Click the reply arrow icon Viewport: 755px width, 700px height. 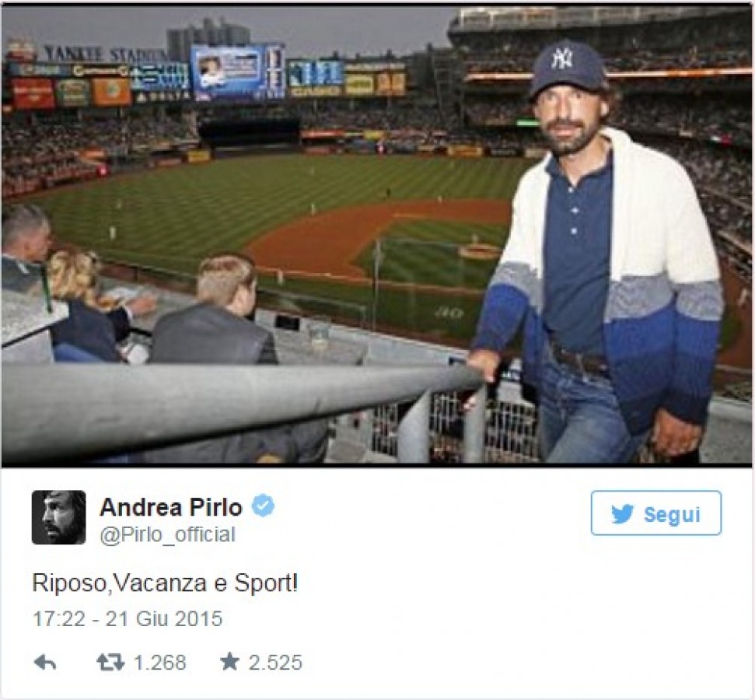(45, 663)
